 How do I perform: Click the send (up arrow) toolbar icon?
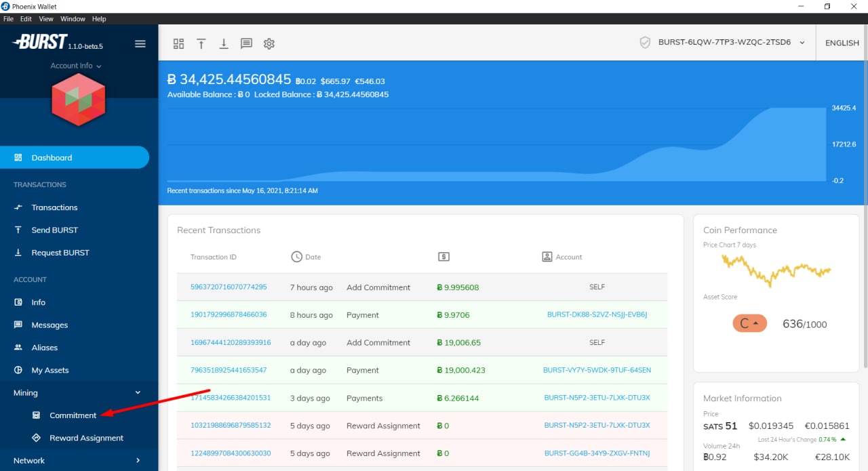click(201, 43)
